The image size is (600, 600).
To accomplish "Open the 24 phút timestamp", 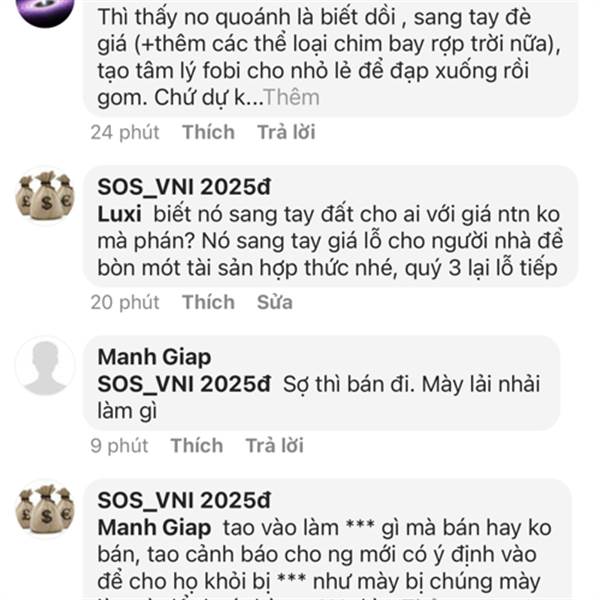I will [x=125, y=132].
